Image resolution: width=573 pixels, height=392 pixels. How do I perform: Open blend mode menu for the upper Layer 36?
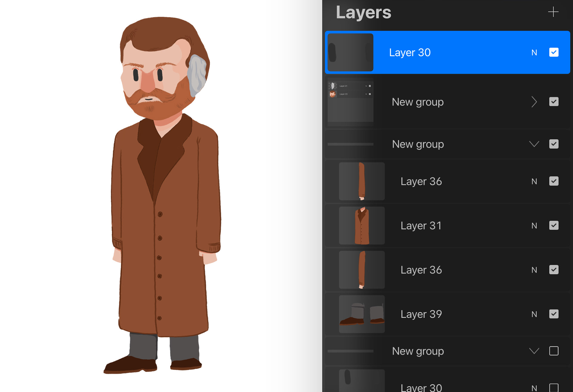click(534, 181)
